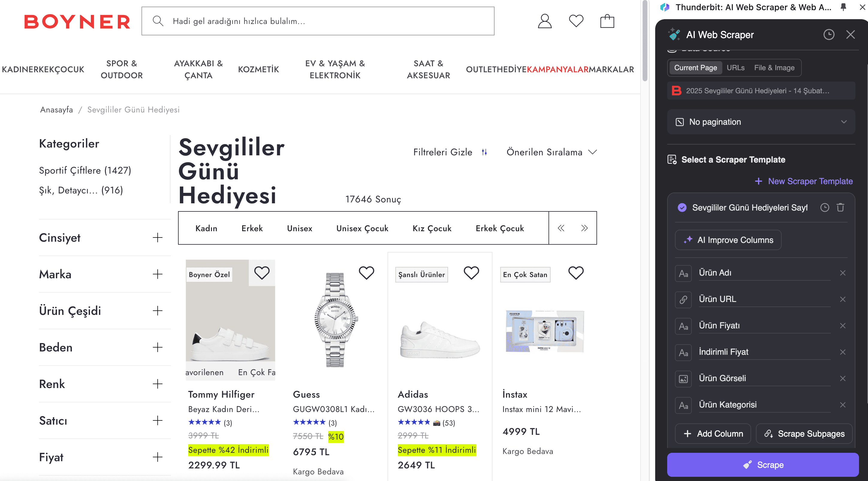This screenshot has height=481, width=868.
Task: Open template schedule clock icon
Action: [825, 207]
